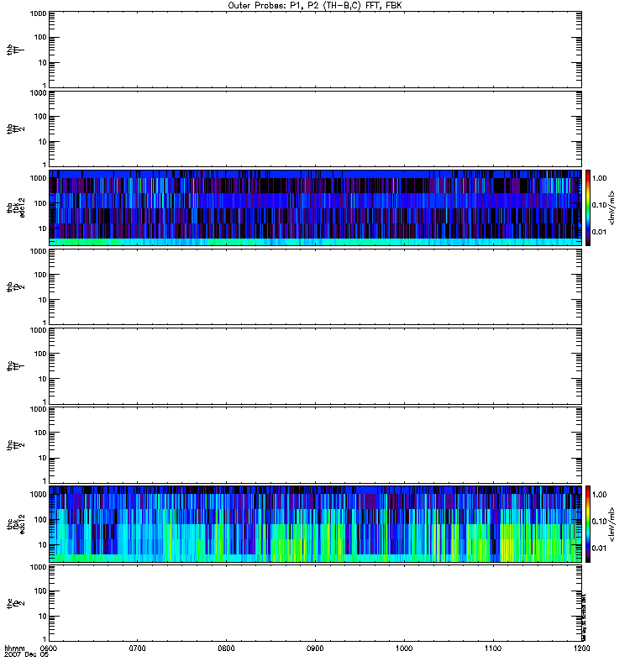Screen dimensions: 630x672
Task: Click the "100" tick of the thb fff 1 panel
Action: point(40,38)
